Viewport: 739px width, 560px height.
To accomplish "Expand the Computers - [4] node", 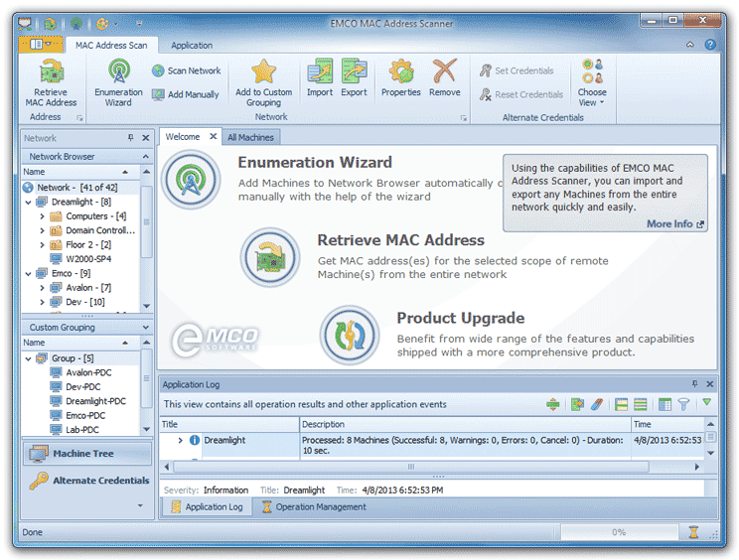I will tap(43, 216).
